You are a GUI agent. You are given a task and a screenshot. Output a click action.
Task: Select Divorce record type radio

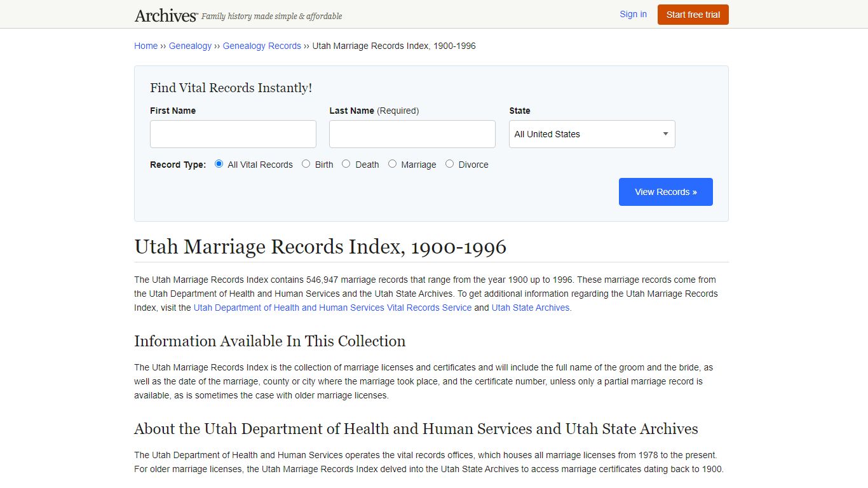click(450, 164)
